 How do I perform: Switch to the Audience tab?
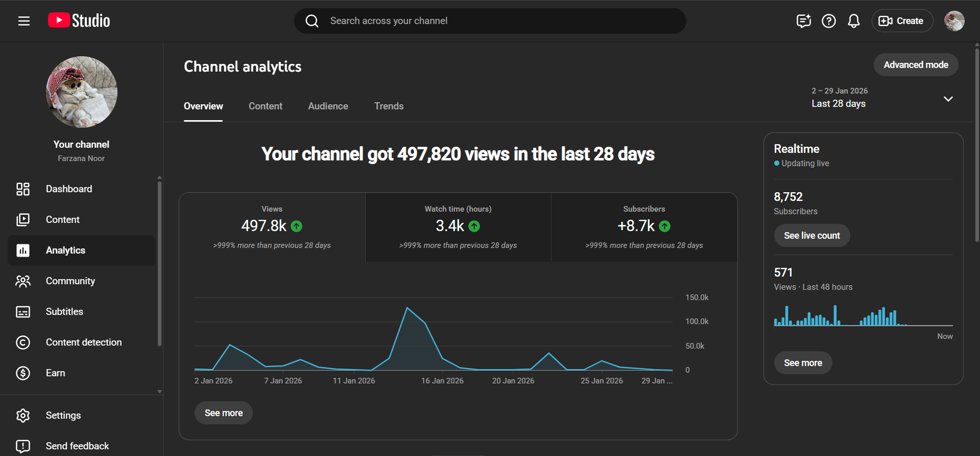click(x=328, y=106)
